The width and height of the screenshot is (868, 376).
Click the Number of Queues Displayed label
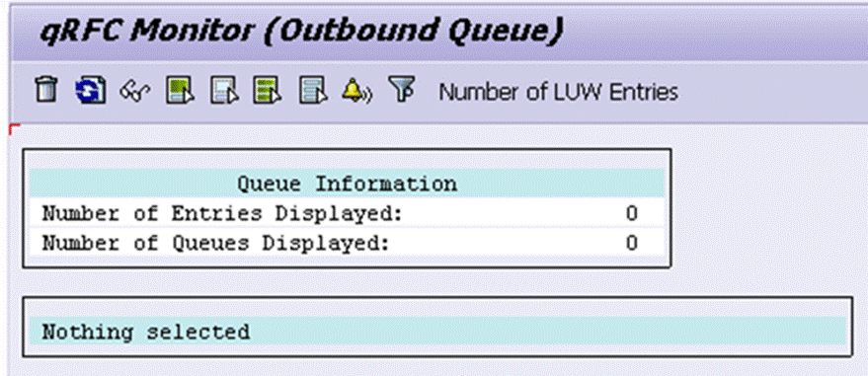coord(216,243)
